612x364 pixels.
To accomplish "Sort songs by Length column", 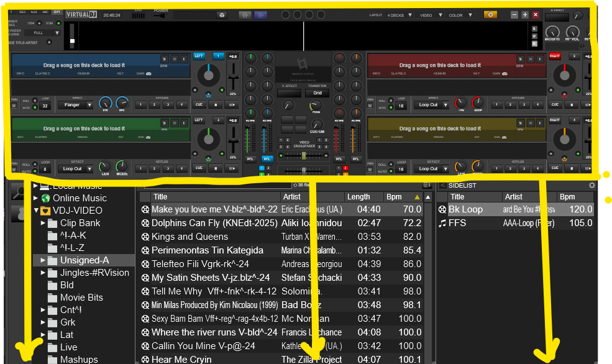I will pos(363,197).
